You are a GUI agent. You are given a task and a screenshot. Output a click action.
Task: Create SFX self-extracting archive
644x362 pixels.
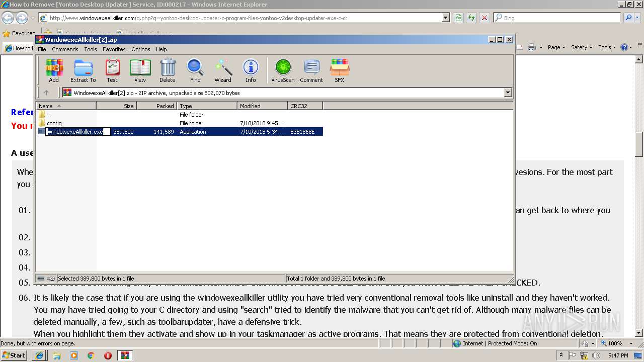pyautogui.click(x=340, y=70)
